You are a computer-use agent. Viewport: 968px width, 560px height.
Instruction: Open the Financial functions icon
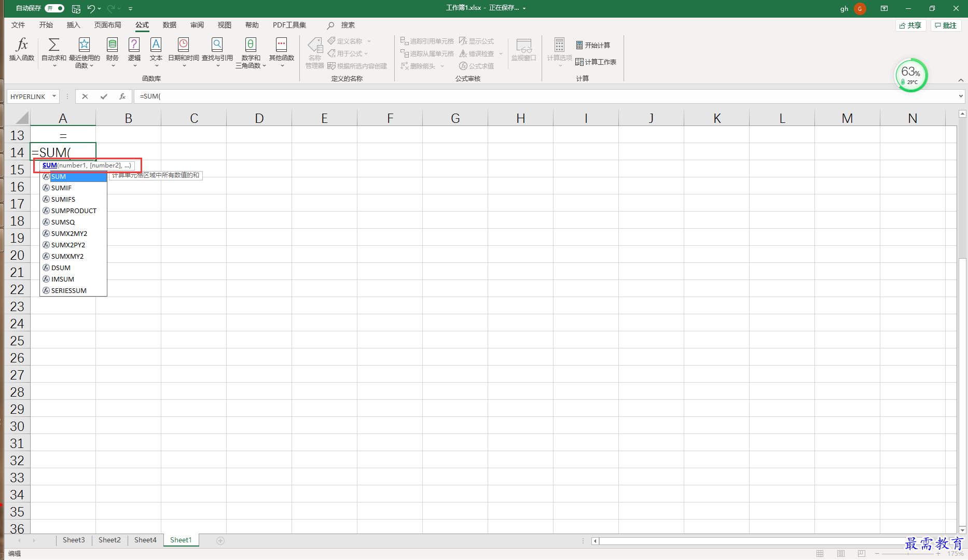112,45
